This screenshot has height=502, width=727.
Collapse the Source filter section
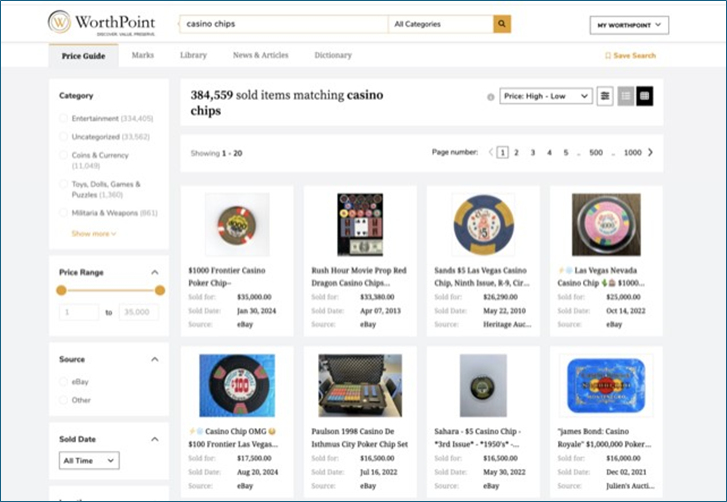(x=155, y=359)
